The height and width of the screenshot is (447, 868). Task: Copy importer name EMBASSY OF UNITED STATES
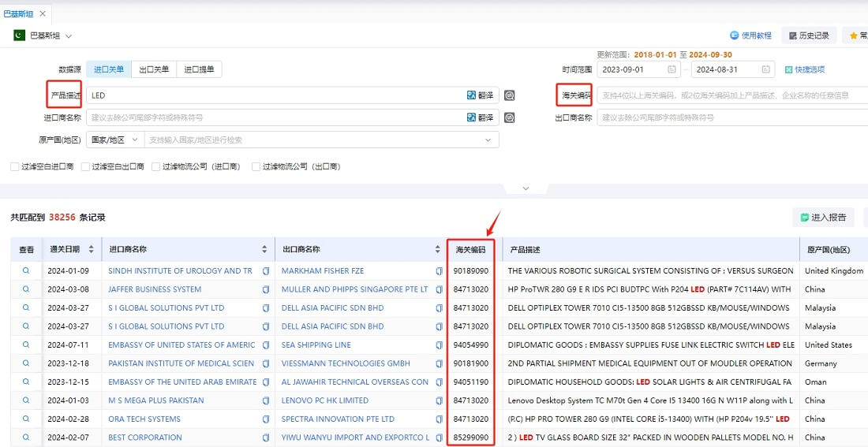coord(266,345)
